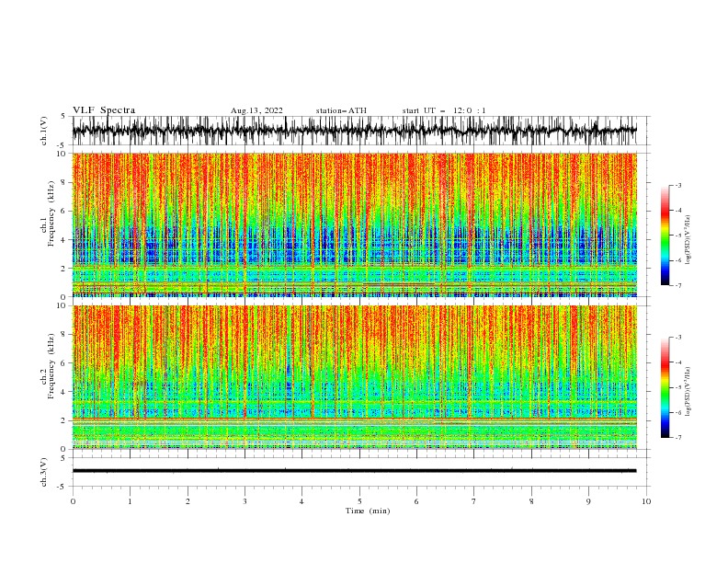Image resolution: width=728 pixels, height=563 pixels.
Task: Click the ch.2 spectrogram panel
Action: pyautogui.click(x=354, y=377)
